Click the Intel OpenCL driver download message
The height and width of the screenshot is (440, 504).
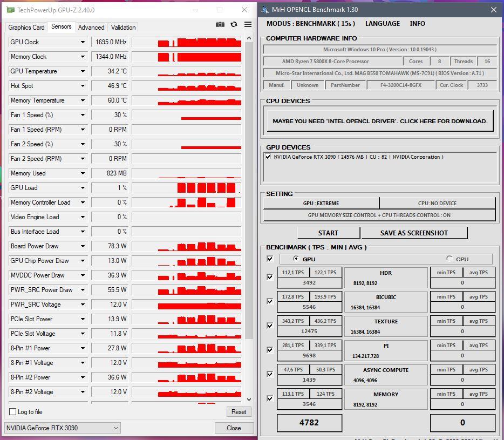pyautogui.click(x=380, y=121)
